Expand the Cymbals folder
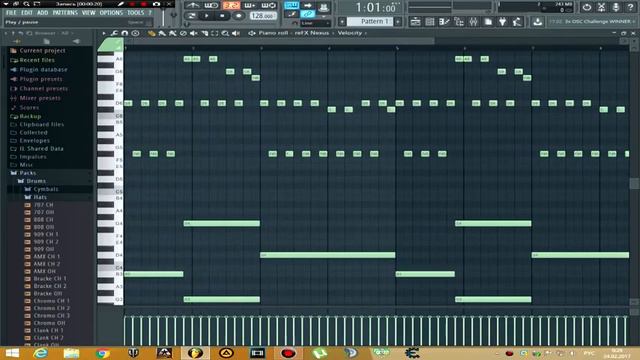The image size is (640, 360). 45,189
